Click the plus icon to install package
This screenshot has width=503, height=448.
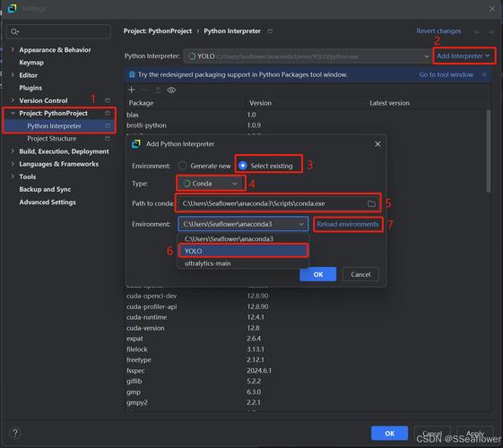pos(131,90)
